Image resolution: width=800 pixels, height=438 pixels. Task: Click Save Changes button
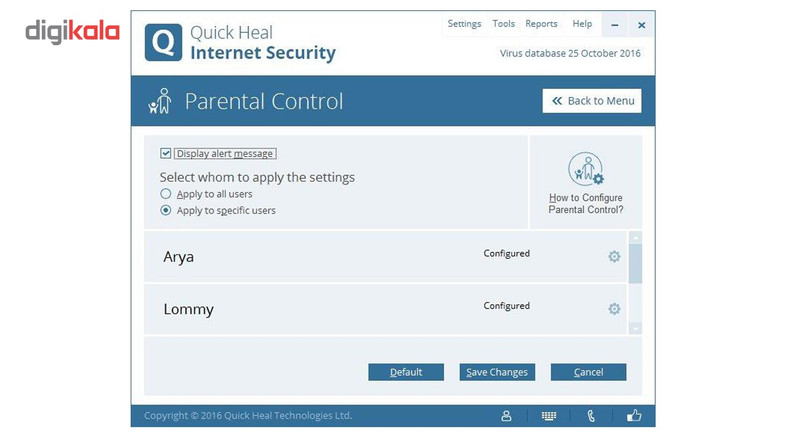(497, 372)
